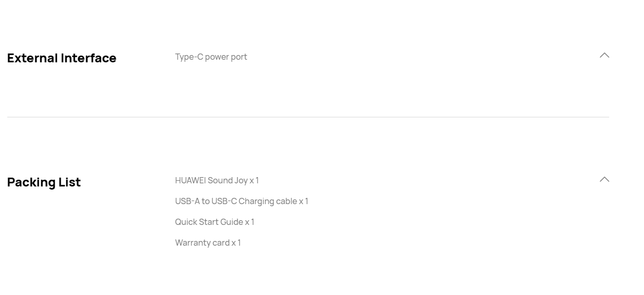
Task: Click the Packing List heading
Action: 44,182
